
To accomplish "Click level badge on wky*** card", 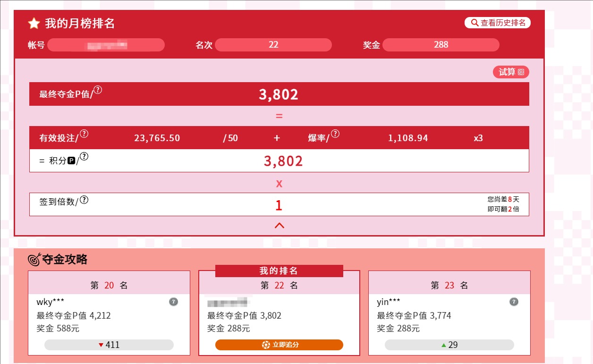I will click(173, 302).
